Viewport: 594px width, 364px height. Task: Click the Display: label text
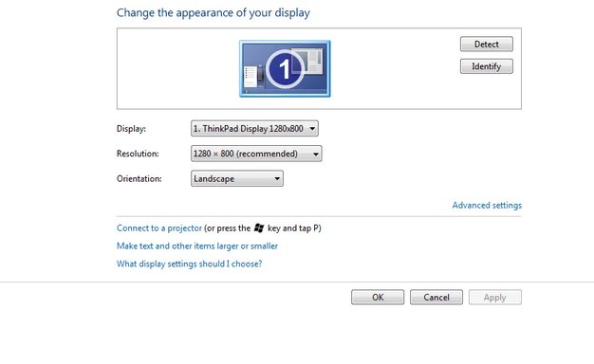click(x=131, y=129)
